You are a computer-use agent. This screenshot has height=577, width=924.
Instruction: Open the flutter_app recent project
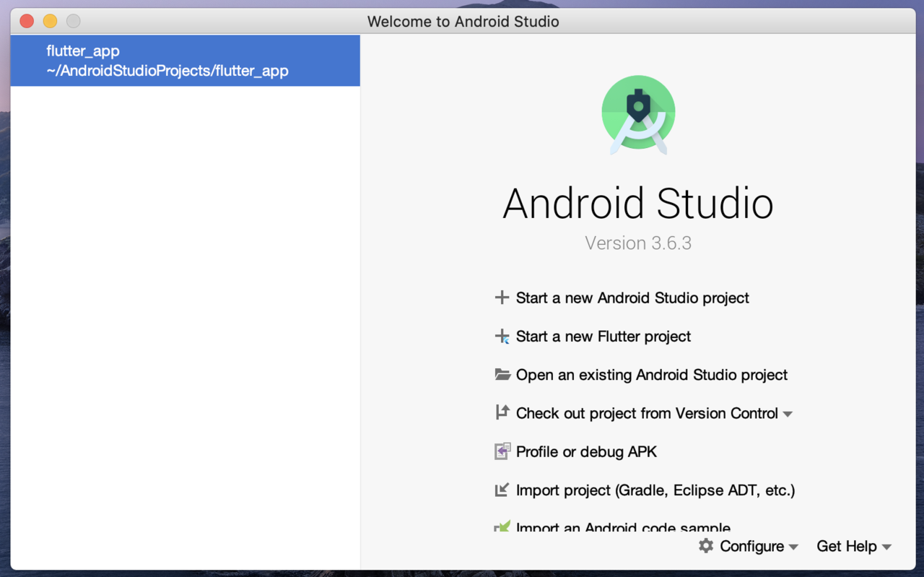pos(185,61)
